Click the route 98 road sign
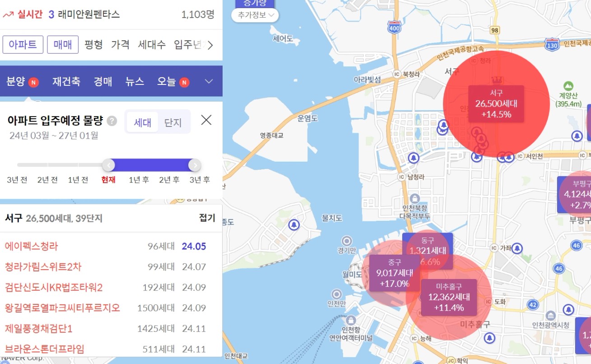The width and height of the screenshot is (591, 364). (495, 30)
